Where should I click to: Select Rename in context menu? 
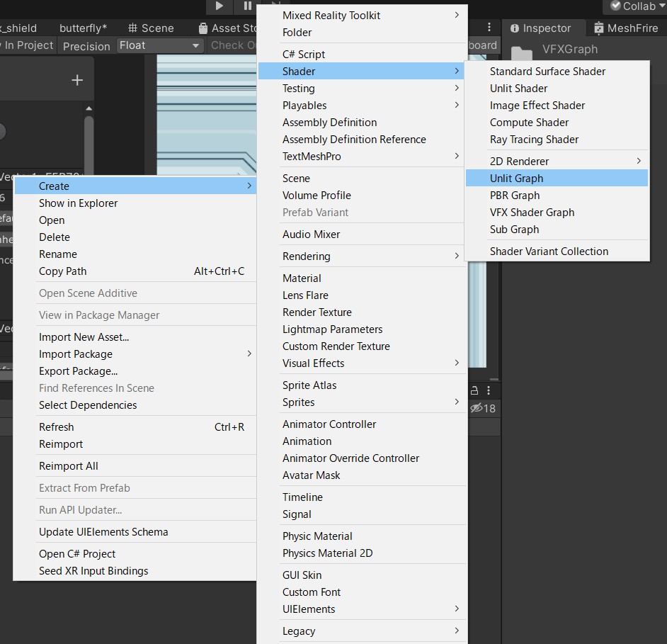pos(135,254)
